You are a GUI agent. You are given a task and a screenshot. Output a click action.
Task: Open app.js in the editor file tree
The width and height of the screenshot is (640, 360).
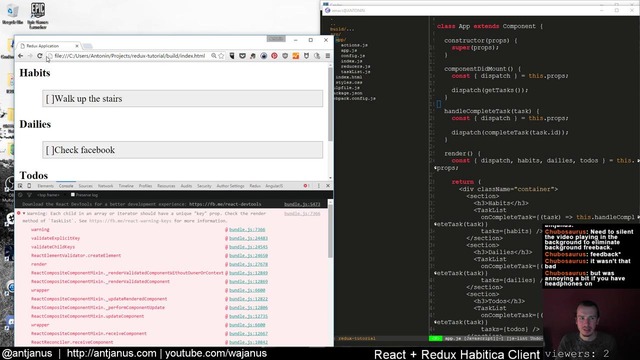tap(349, 51)
